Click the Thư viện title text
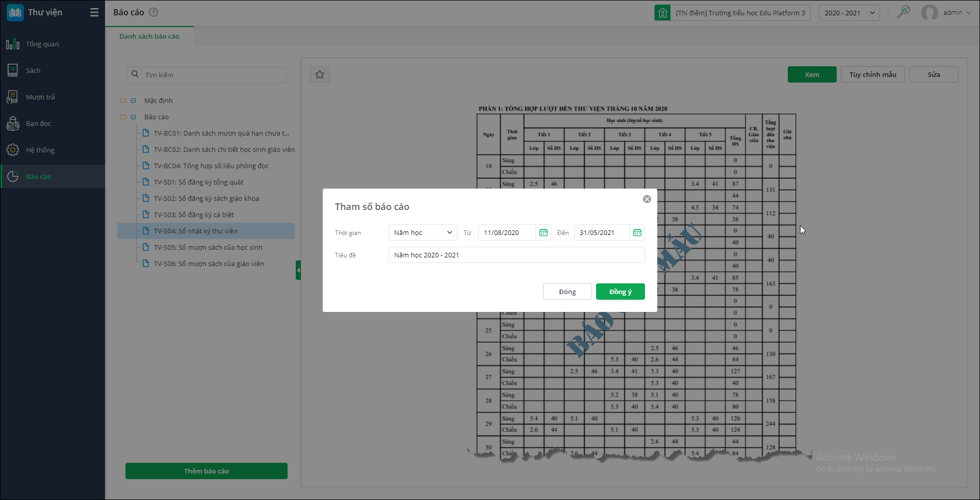The width and height of the screenshot is (980, 500). pos(45,12)
